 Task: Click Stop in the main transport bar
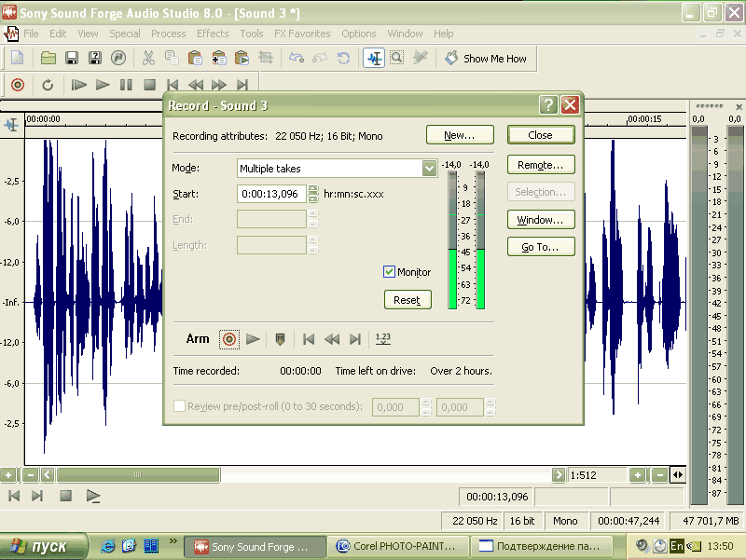pos(149,85)
